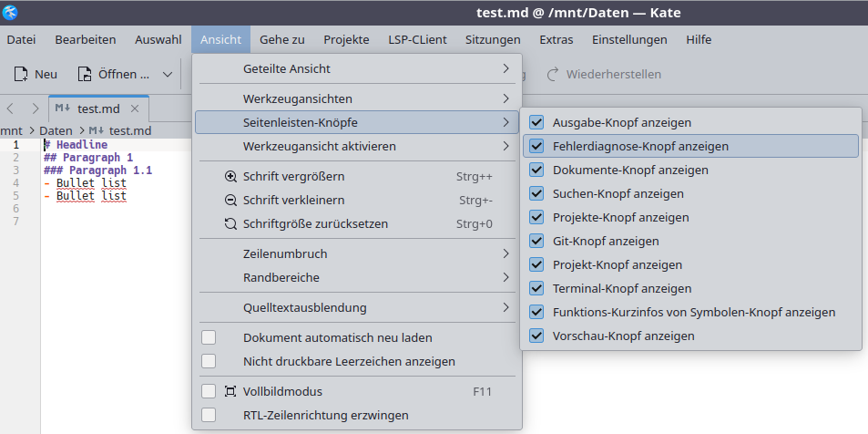Click the Vollbildmodus fullscreen icon
This screenshot has height=434, width=868.
click(x=230, y=391)
